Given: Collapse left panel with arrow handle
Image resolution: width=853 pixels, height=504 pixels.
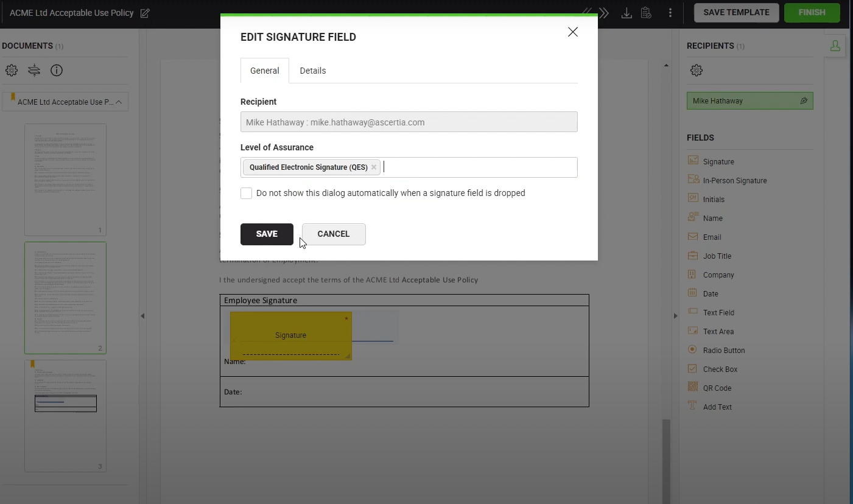Looking at the screenshot, I should click(142, 316).
